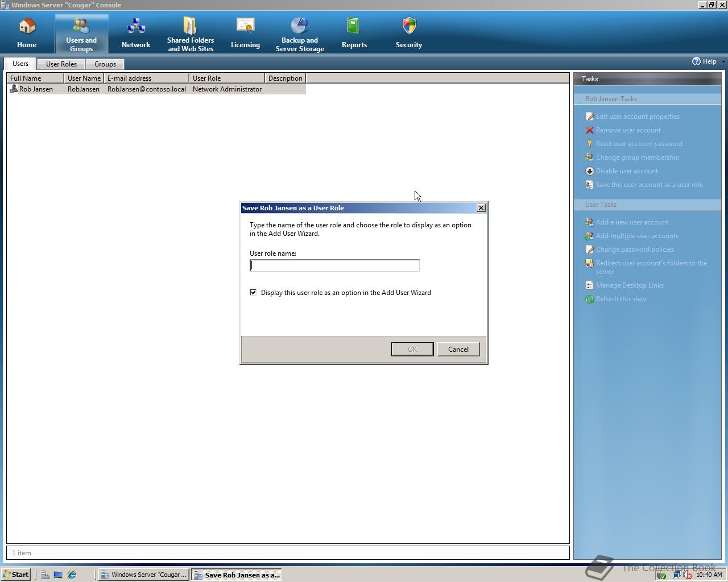728x582 pixels.
Task: Click the Add multiple user accounts icon
Action: point(590,236)
